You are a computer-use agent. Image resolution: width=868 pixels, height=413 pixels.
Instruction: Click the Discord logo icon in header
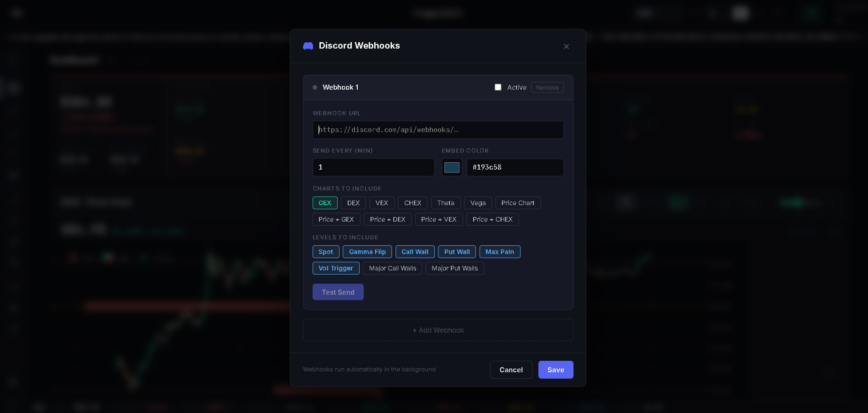coord(308,46)
